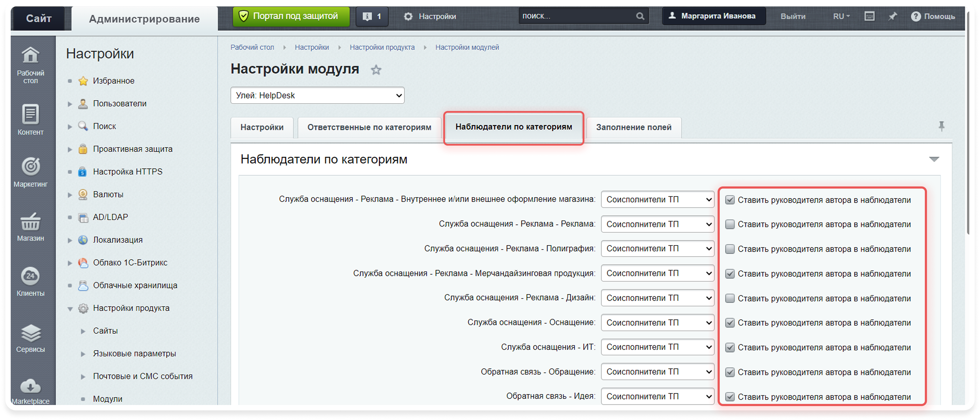Click the notifications icon in the top bar

pos(367,16)
